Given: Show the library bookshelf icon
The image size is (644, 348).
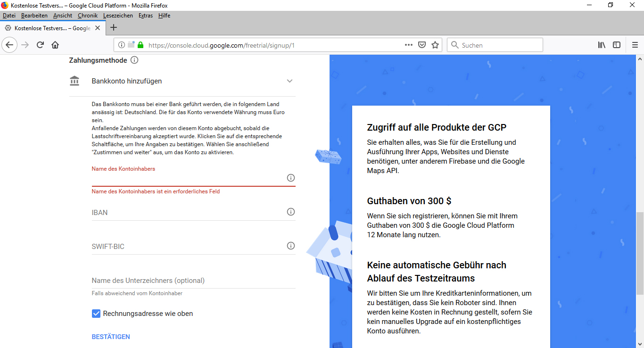Looking at the screenshot, I should (x=602, y=45).
